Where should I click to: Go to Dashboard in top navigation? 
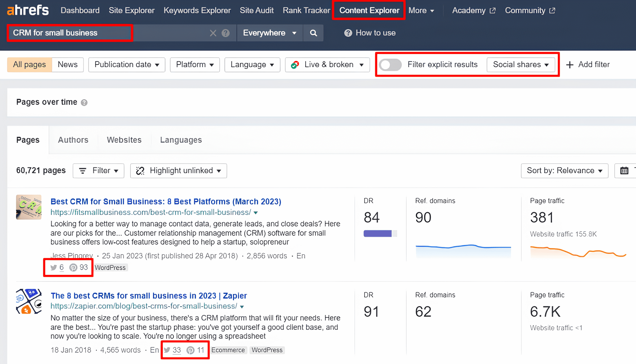[x=80, y=10]
